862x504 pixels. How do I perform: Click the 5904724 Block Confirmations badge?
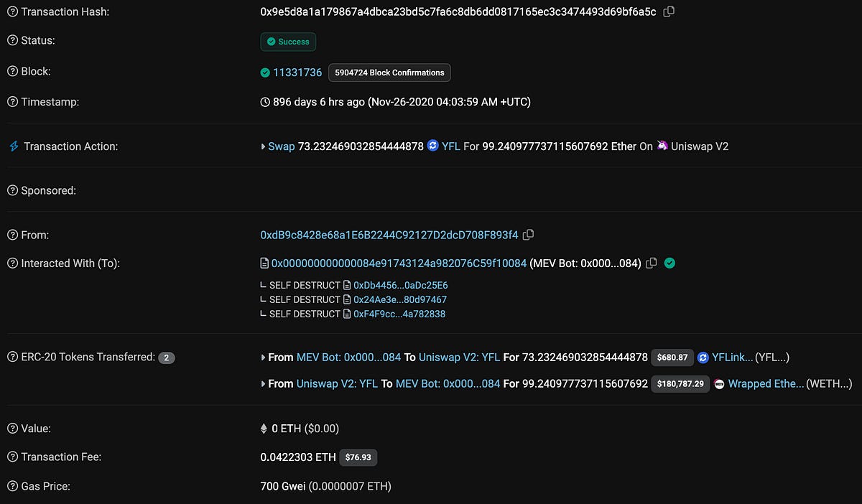click(390, 73)
